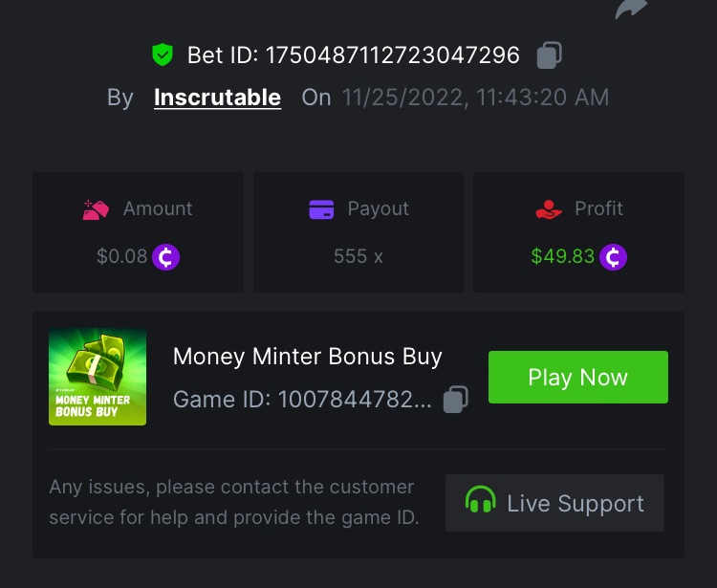Open the Inscrutable user profile
This screenshot has width=717, height=588.
click(217, 98)
